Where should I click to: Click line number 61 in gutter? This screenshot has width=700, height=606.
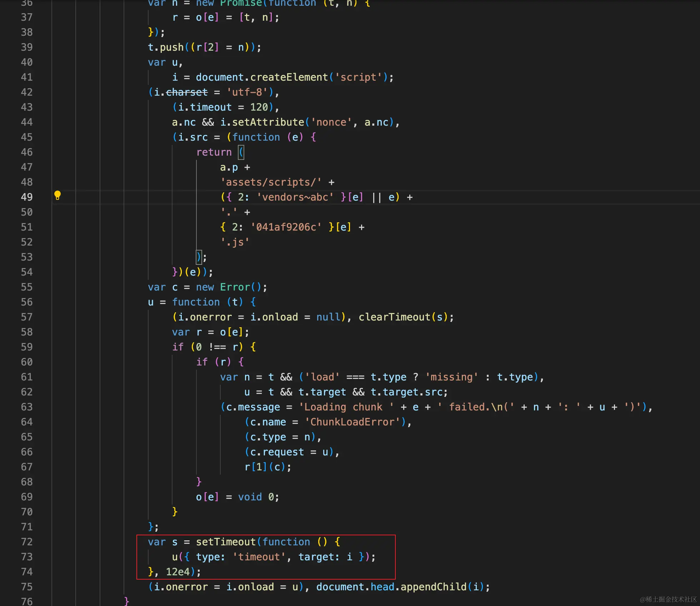tap(27, 377)
